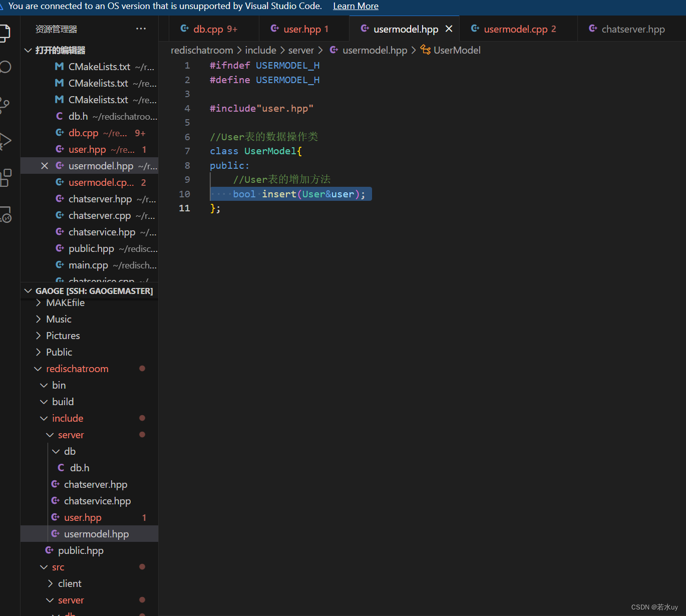The image size is (686, 616).
Task: Open main.cpp in open editors list
Action: pyautogui.click(x=88, y=265)
